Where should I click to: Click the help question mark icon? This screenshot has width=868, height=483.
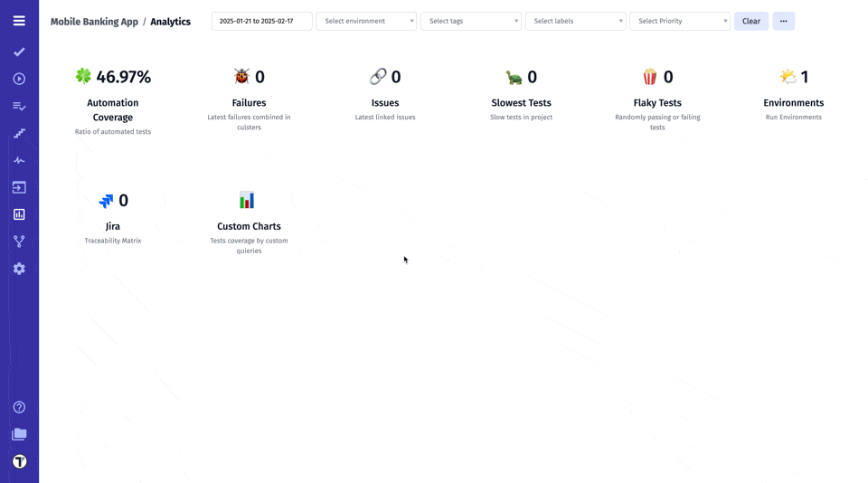(19, 407)
